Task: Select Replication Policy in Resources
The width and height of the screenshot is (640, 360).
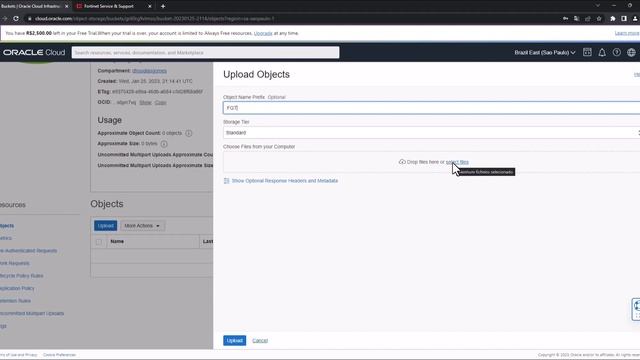Action: pyautogui.click(x=17, y=288)
